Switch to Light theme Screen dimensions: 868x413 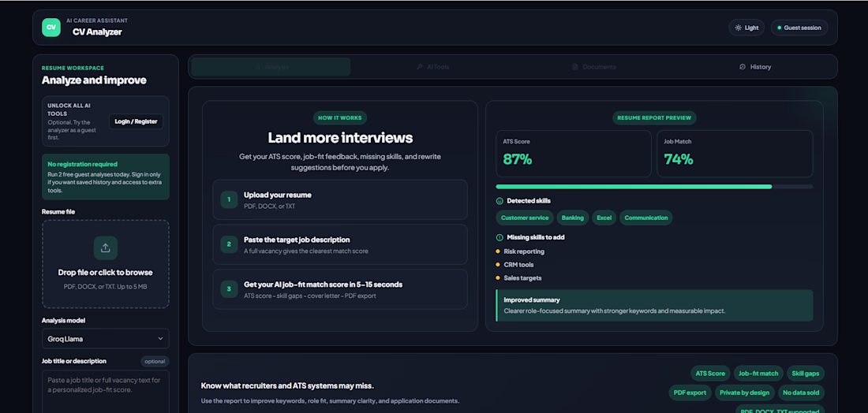pyautogui.click(x=746, y=28)
